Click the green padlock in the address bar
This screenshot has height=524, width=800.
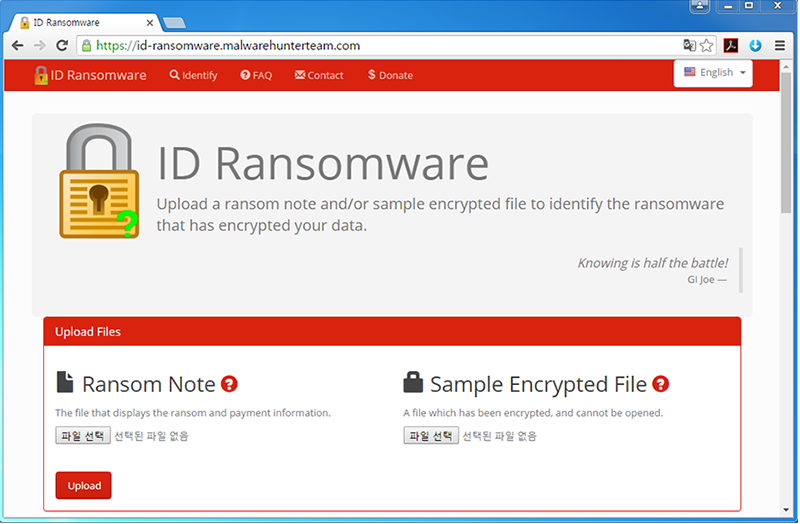click(87, 45)
